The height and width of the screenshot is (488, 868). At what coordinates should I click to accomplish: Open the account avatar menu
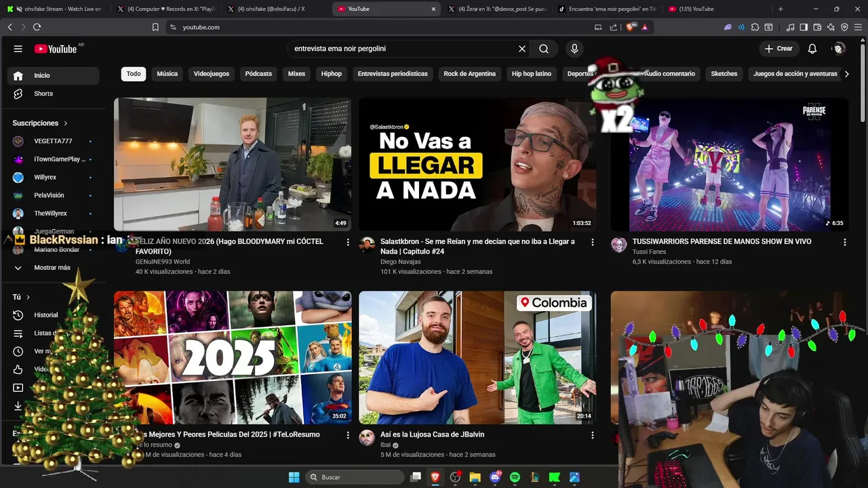[x=839, y=49]
